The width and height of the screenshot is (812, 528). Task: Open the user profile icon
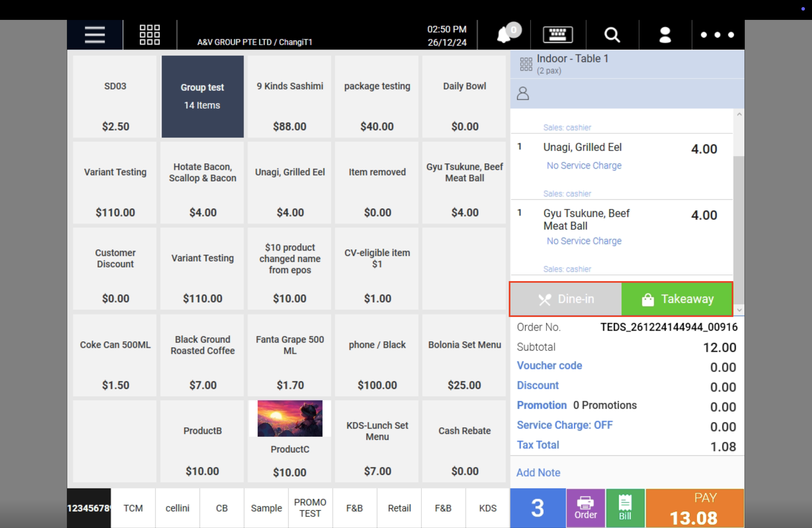pyautogui.click(x=665, y=35)
